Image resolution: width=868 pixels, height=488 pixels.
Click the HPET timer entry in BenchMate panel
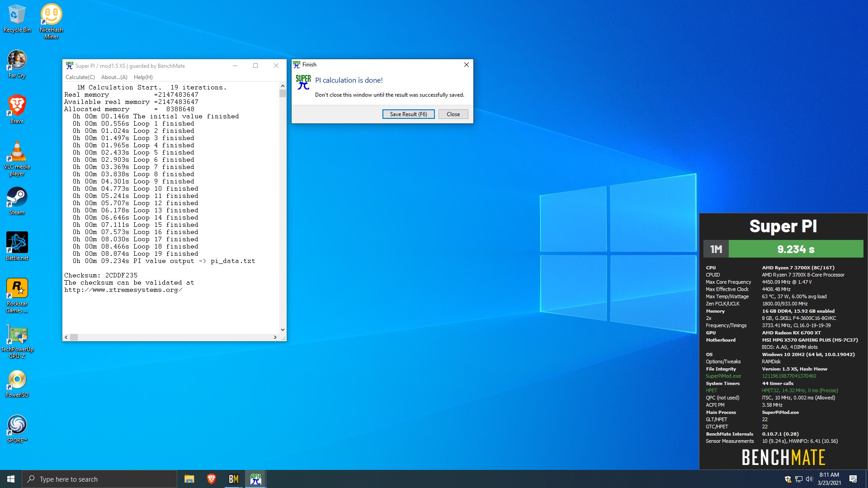click(x=712, y=390)
